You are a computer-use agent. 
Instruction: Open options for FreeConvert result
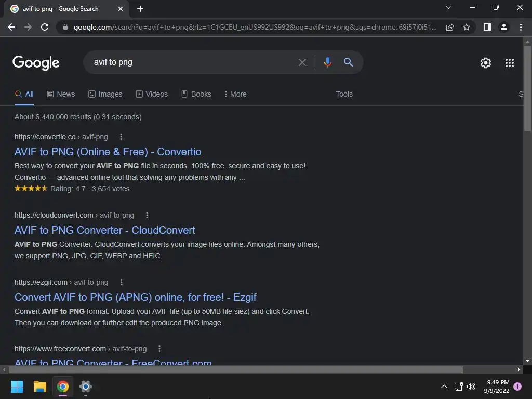click(x=159, y=349)
